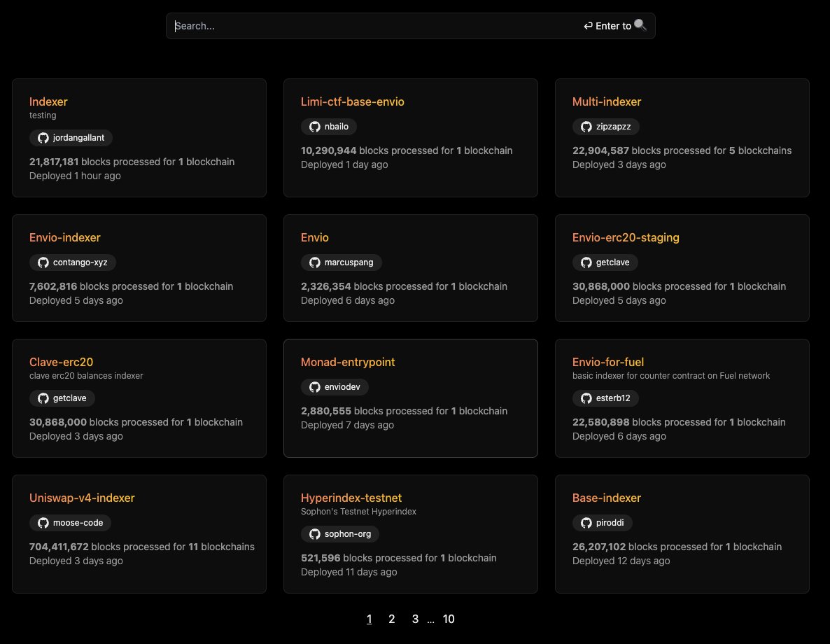Image resolution: width=830 pixels, height=644 pixels.
Task: Click GitHub icon beside moose-code
Action: [43, 523]
